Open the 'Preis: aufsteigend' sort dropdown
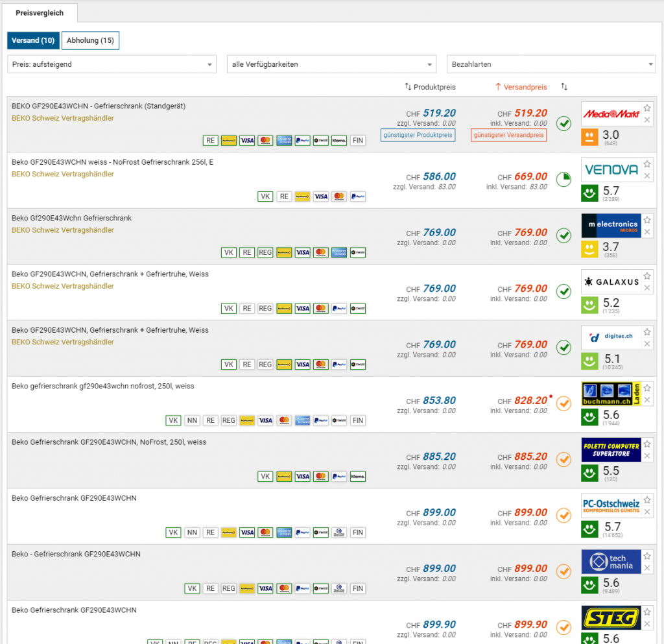This screenshot has height=644, width=664. click(x=112, y=64)
